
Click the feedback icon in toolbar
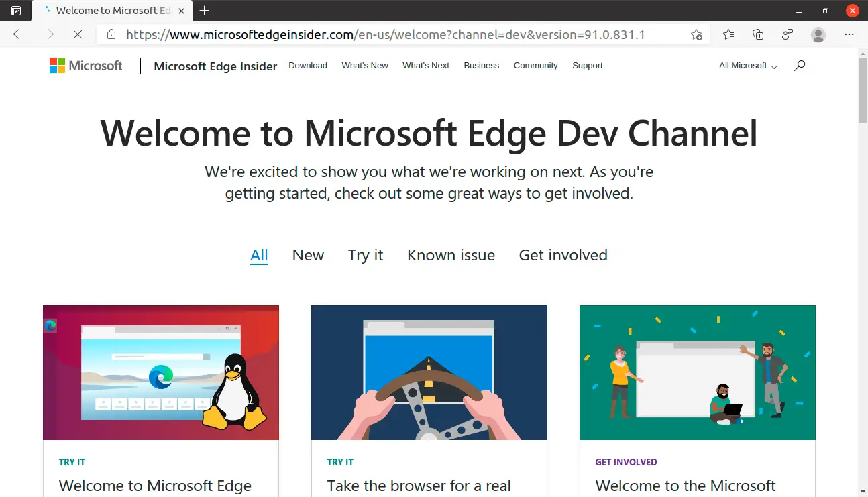point(788,34)
